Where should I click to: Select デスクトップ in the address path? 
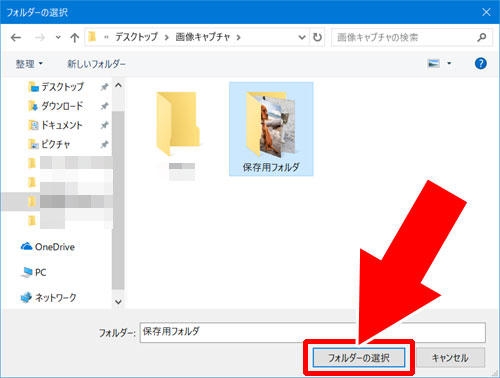point(136,37)
